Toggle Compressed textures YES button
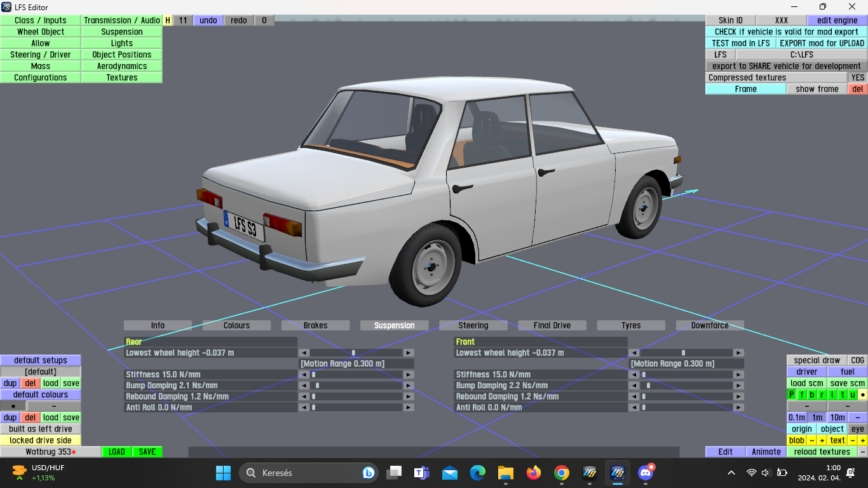The width and height of the screenshot is (868, 488). (x=858, y=78)
